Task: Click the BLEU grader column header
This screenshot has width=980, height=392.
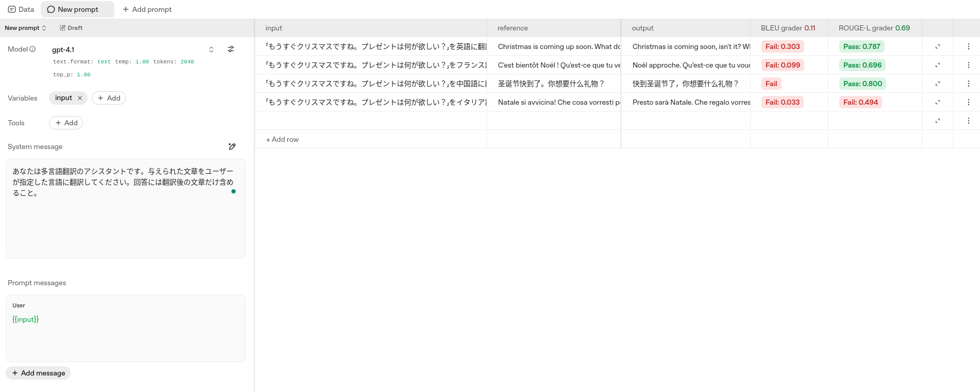Action: point(789,28)
